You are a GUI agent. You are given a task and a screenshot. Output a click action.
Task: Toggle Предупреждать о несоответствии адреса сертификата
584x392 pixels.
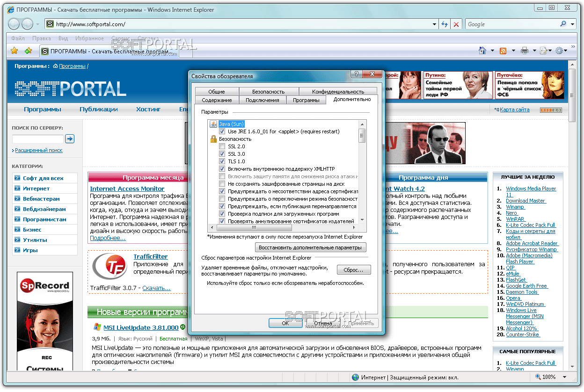click(222, 191)
